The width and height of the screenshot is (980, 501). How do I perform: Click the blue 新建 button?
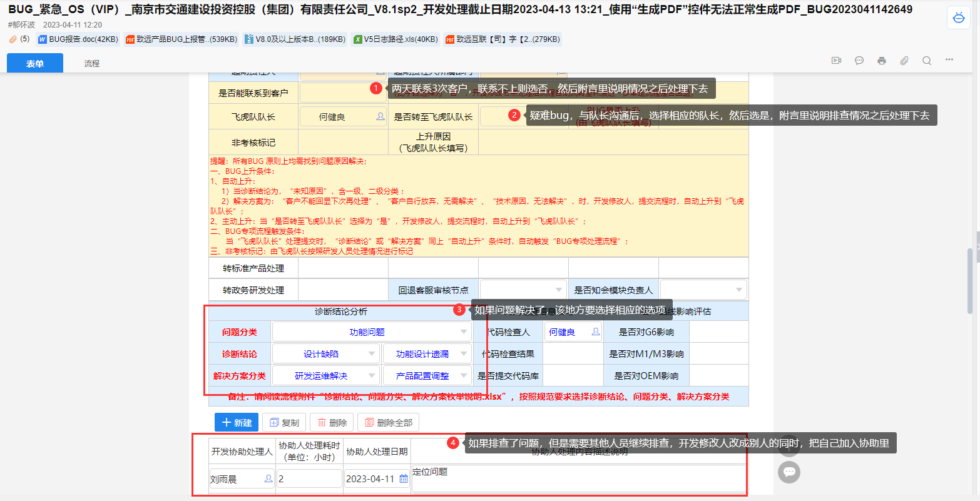(236, 422)
